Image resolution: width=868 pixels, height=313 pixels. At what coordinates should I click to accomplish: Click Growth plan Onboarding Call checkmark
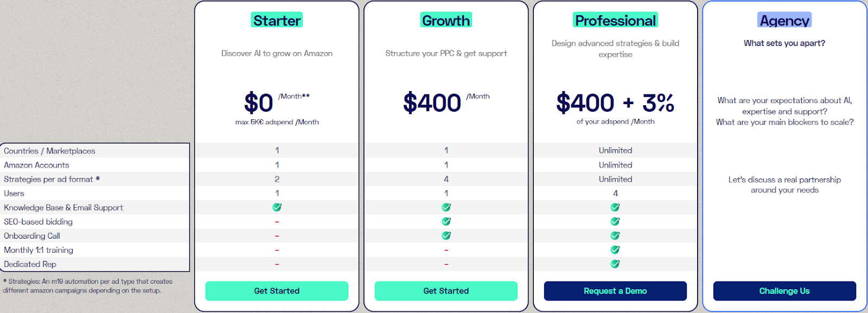[x=446, y=235]
